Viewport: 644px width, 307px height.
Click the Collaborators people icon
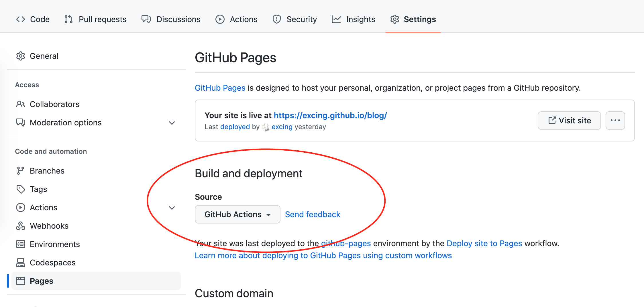[x=21, y=104]
